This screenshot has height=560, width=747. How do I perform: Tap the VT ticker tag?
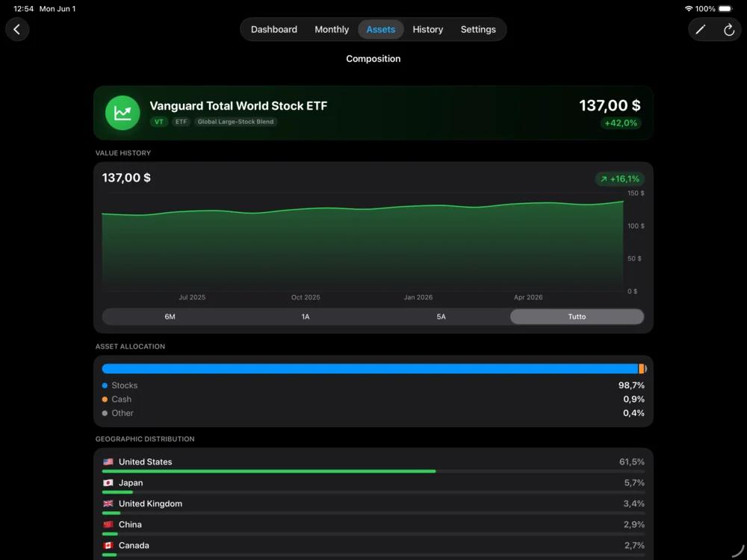coord(158,122)
